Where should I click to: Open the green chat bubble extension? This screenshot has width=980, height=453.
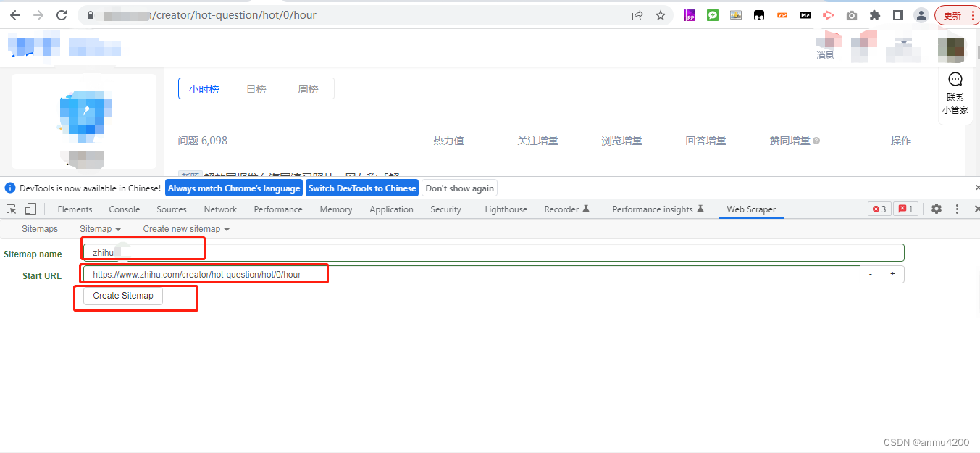pyautogui.click(x=713, y=15)
